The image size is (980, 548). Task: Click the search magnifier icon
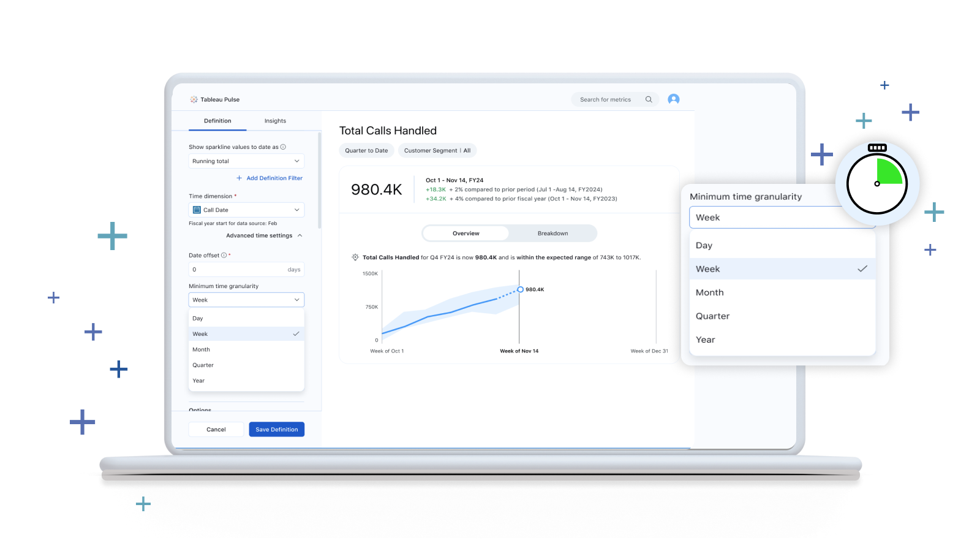(649, 99)
